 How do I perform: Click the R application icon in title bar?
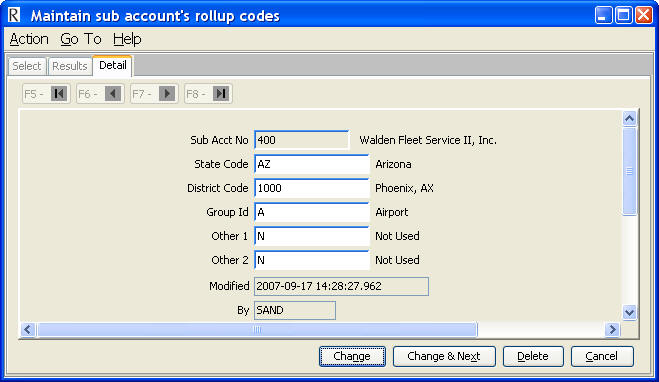[14, 15]
